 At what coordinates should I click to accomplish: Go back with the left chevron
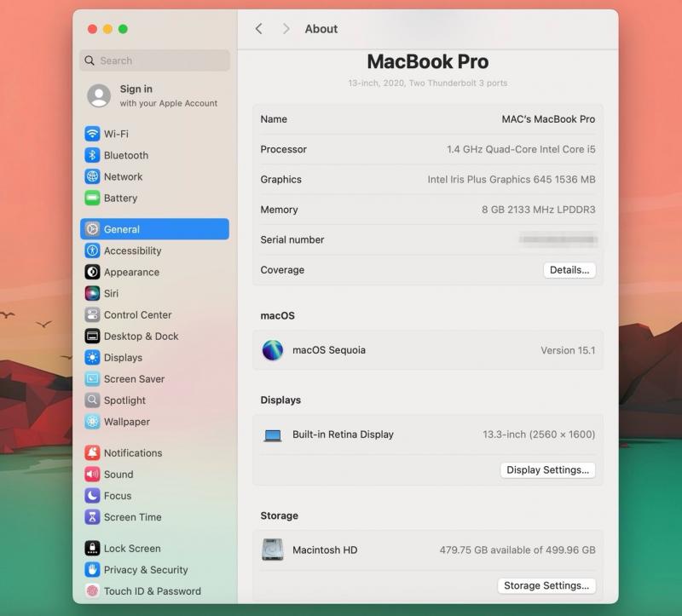(x=259, y=29)
